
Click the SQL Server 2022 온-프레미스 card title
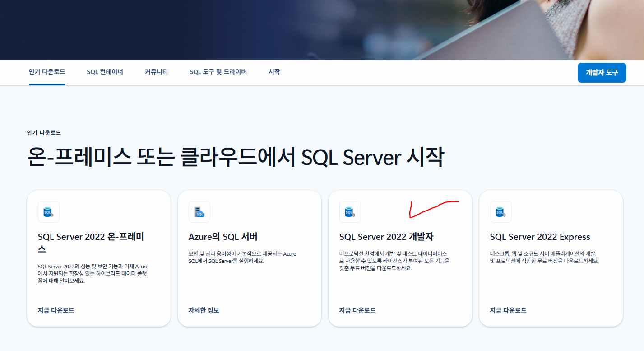click(x=91, y=243)
